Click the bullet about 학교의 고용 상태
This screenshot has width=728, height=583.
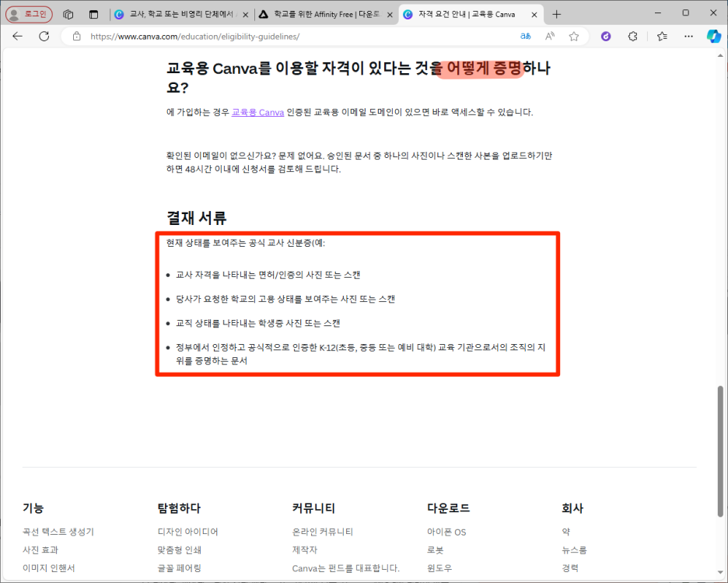click(285, 299)
